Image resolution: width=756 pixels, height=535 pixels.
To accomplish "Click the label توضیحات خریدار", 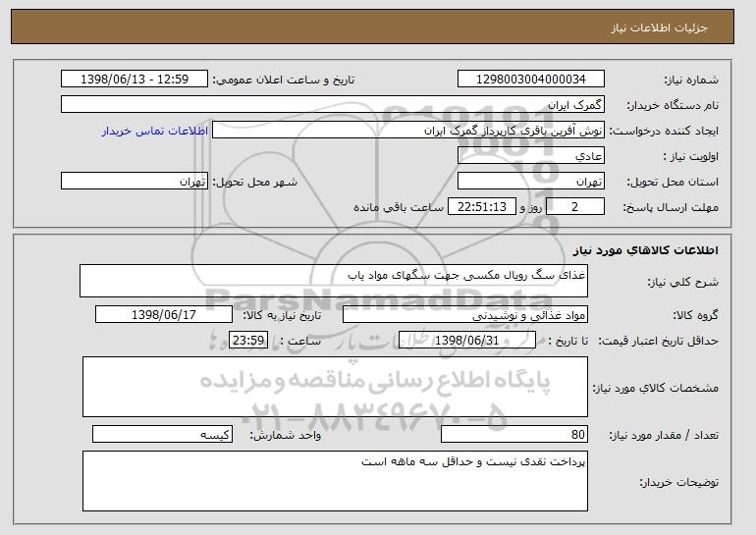I will point(678,482).
